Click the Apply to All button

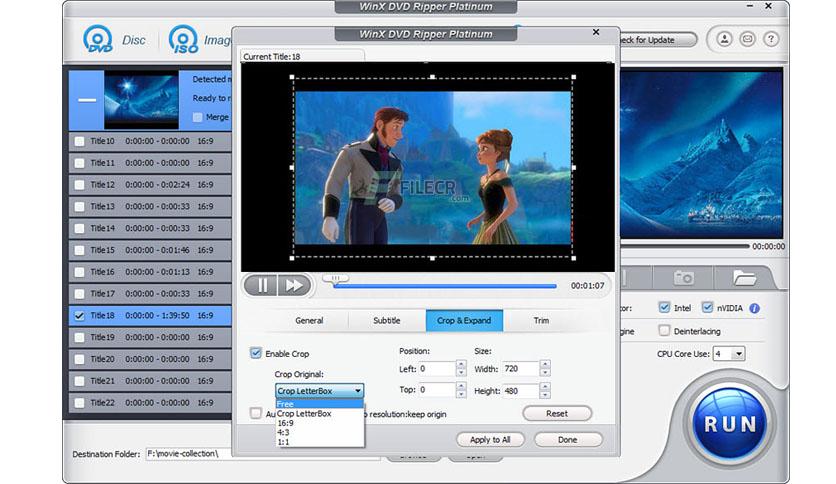(490, 440)
